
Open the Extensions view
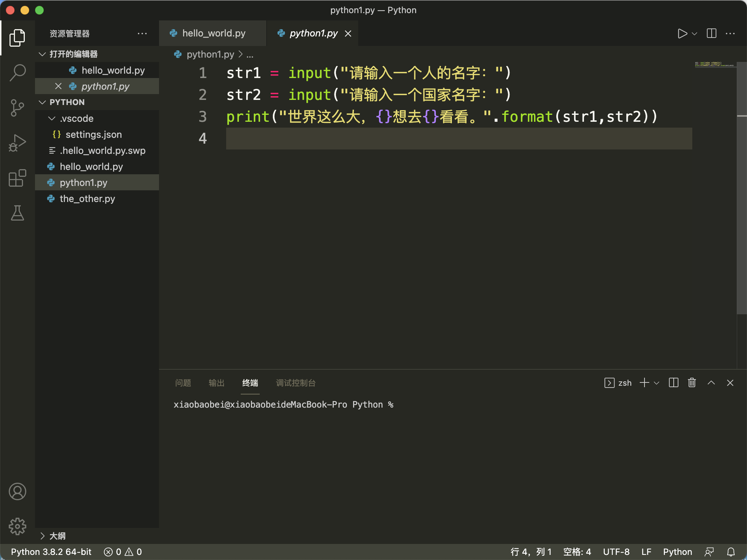[17, 178]
